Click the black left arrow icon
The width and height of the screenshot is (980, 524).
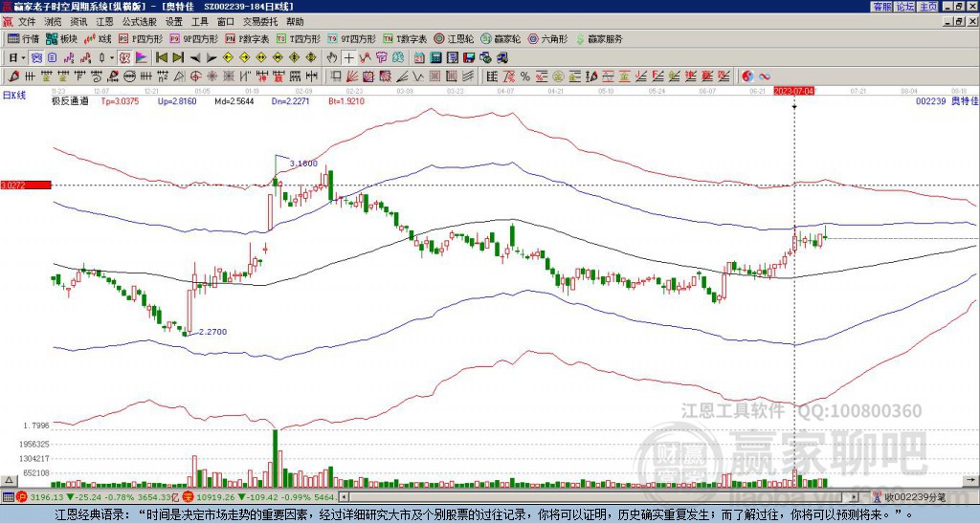tap(195, 58)
